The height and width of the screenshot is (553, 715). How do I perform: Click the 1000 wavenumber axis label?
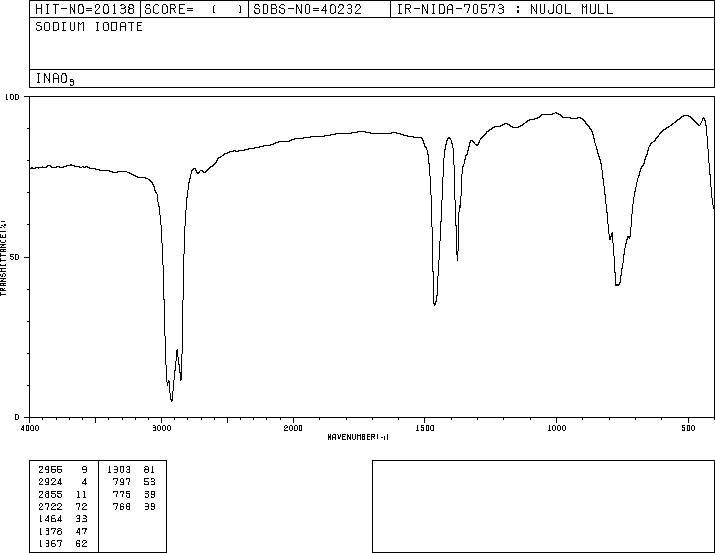(x=556, y=428)
